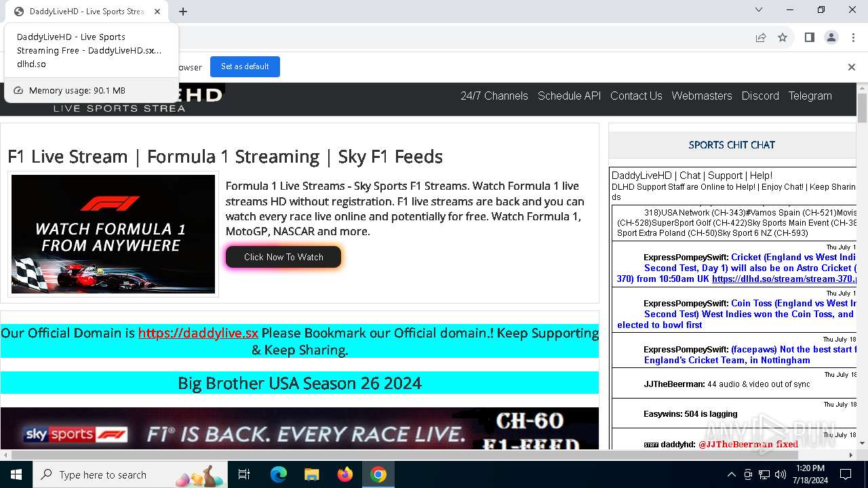The width and height of the screenshot is (868, 488).
Task: Click daddyhd @JJTheBeerman fixed reply
Action: click(721, 444)
